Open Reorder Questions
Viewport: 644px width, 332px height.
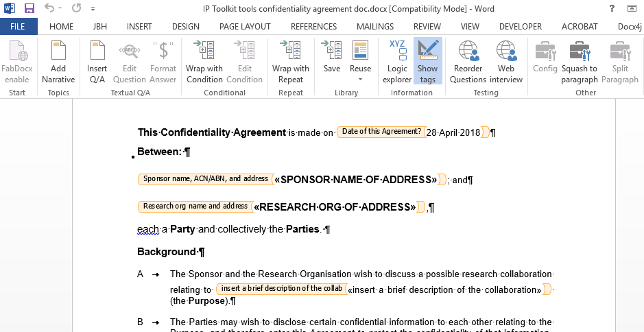[468, 62]
